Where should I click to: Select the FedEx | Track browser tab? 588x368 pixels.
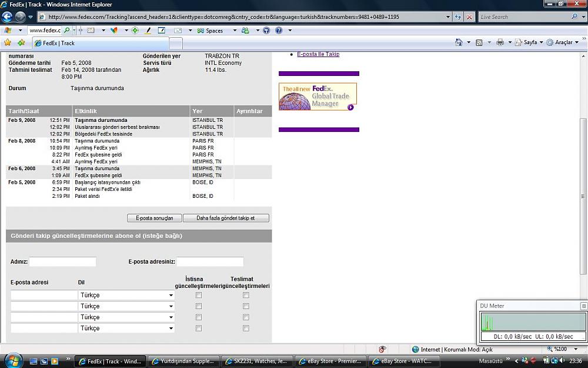[x=100, y=43]
